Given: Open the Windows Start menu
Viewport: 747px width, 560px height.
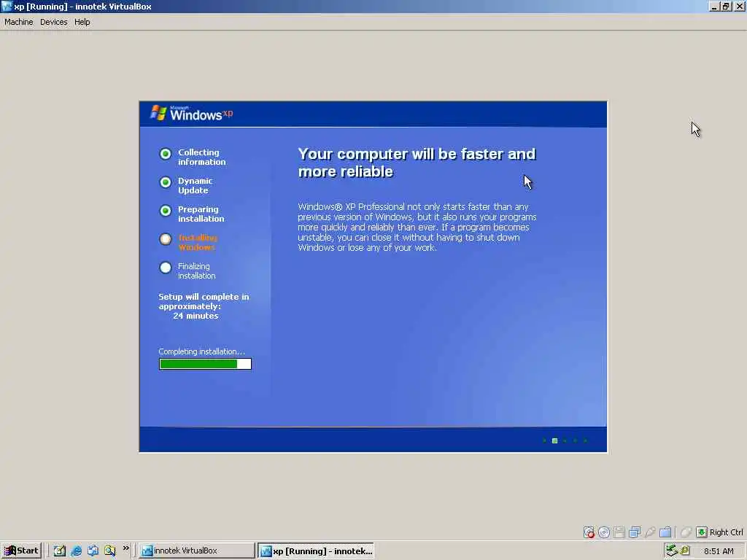Looking at the screenshot, I should coord(21,551).
